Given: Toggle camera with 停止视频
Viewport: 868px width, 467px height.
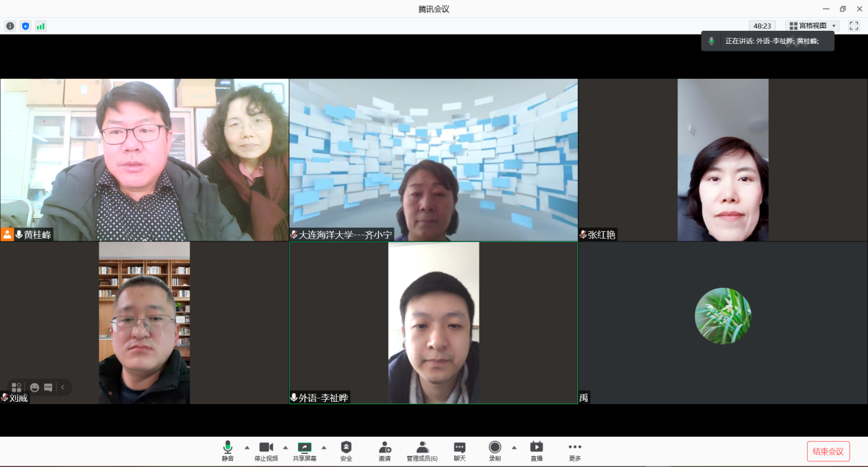Looking at the screenshot, I should click(266, 451).
